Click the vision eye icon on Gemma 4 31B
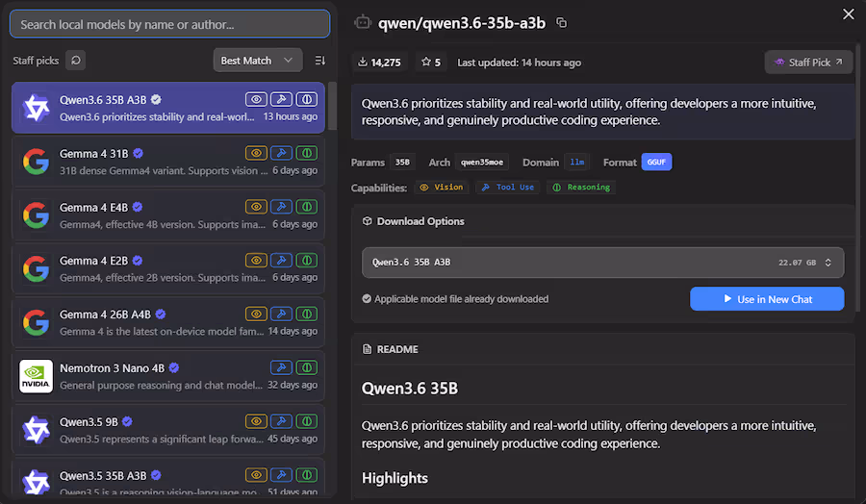Viewport: 866px width, 504px height. point(256,153)
